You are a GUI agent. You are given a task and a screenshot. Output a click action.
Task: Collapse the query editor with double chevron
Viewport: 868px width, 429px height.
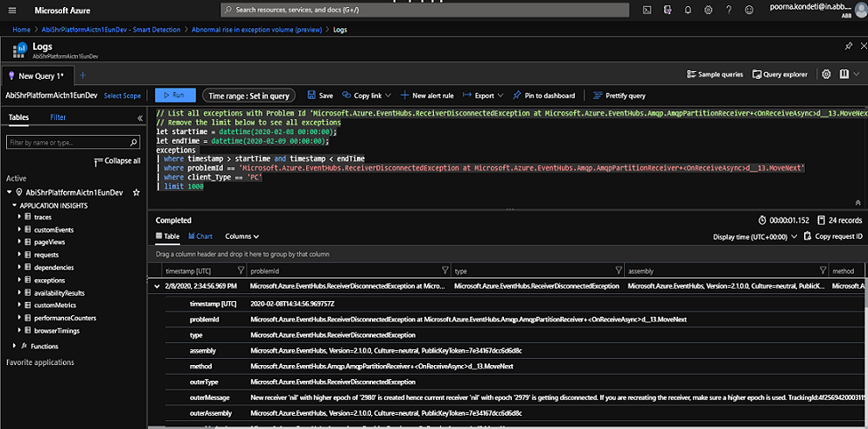click(x=858, y=202)
